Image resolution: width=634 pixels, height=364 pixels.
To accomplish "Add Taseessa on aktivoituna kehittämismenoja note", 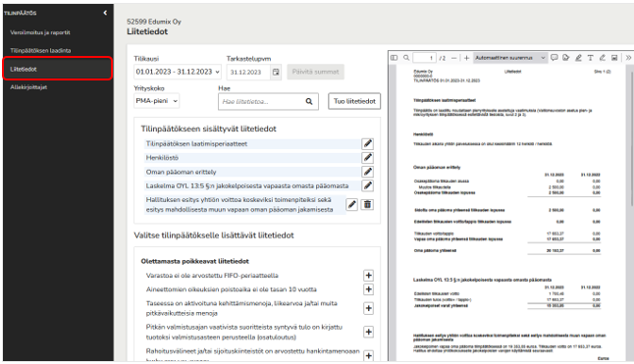I will (368, 308).
